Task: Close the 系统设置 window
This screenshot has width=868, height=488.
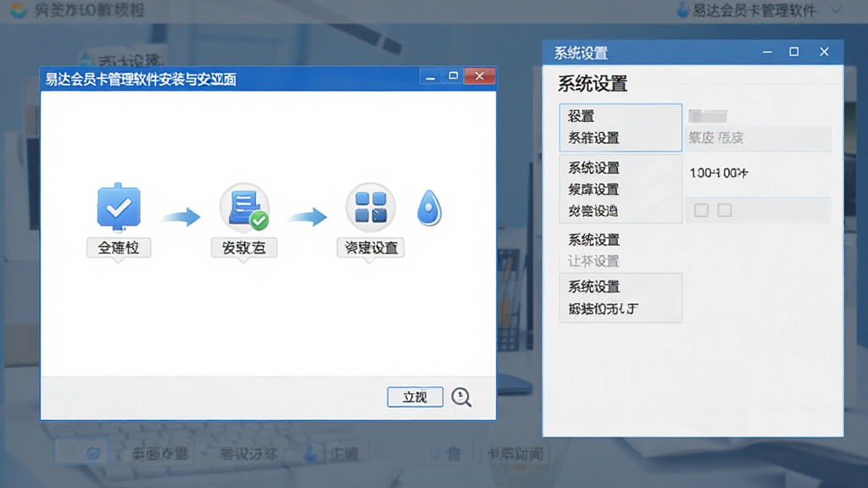Action: [x=824, y=52]
